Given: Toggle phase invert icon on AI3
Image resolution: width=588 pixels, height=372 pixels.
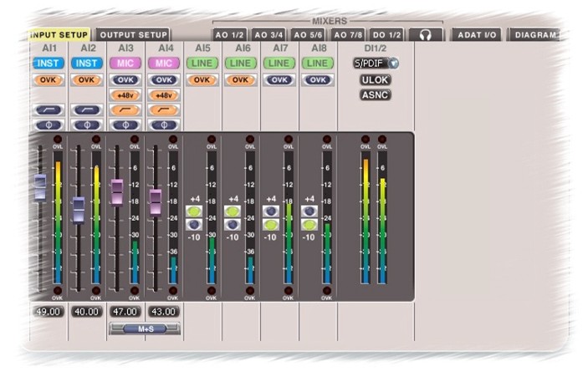Looking at the screenshot, I should point(125,125).
